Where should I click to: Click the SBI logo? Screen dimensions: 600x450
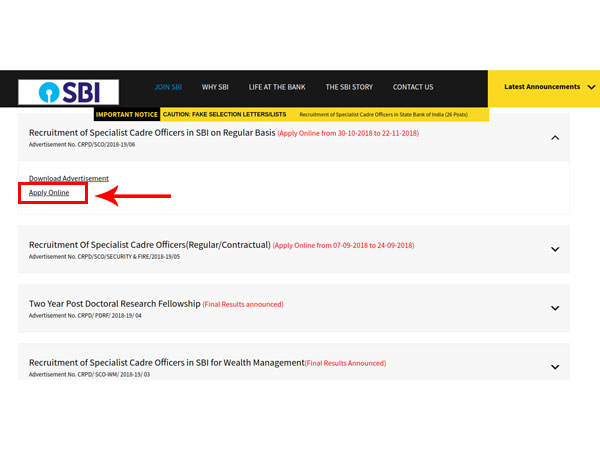click(x=68, y=92)
